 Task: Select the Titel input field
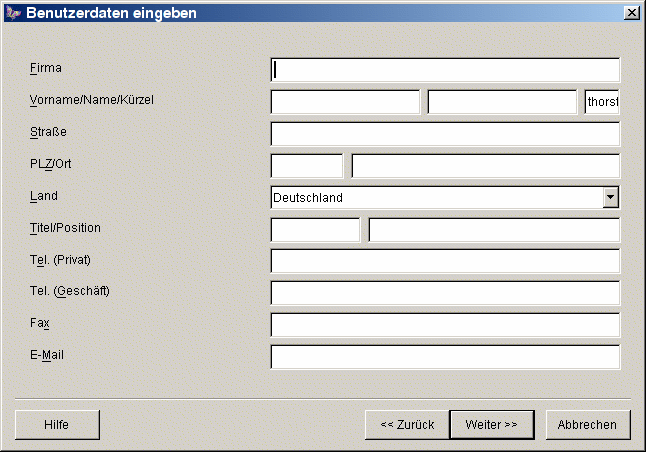(315, 230)
